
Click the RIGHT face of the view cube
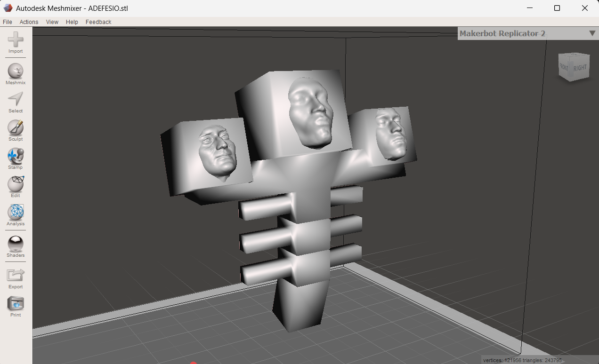pos(580,68)
